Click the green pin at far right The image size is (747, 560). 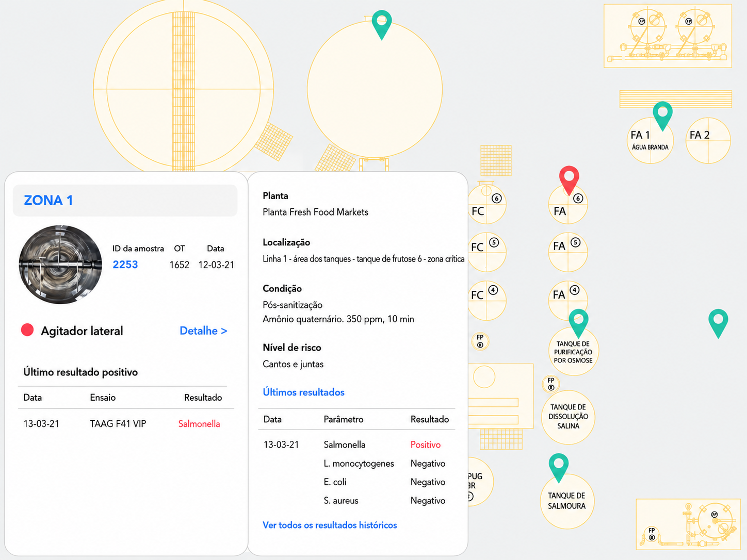718,323
